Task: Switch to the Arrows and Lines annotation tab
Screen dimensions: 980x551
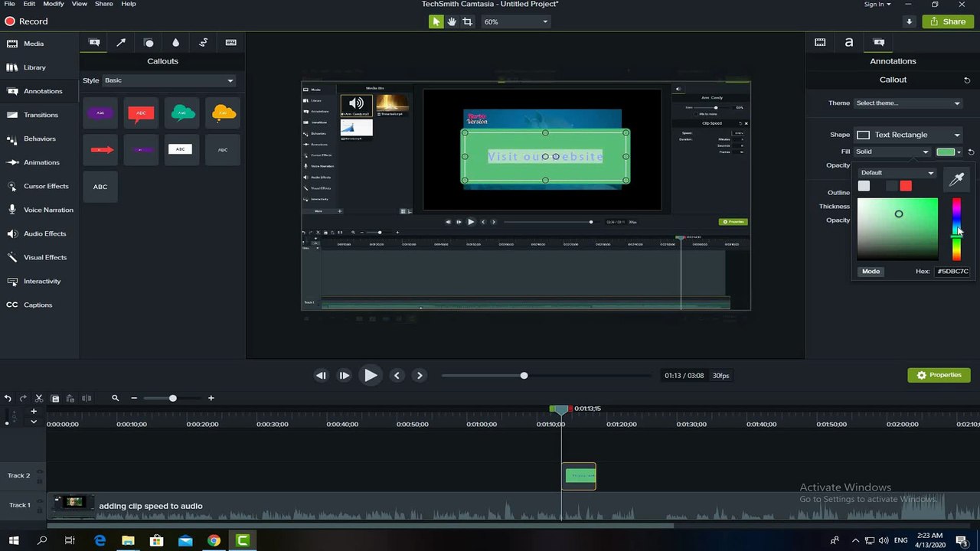Action: 121,43
